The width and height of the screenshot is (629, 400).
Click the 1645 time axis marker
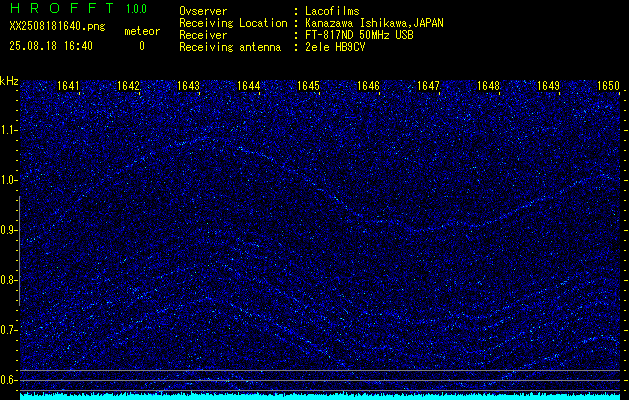point(308,86)
